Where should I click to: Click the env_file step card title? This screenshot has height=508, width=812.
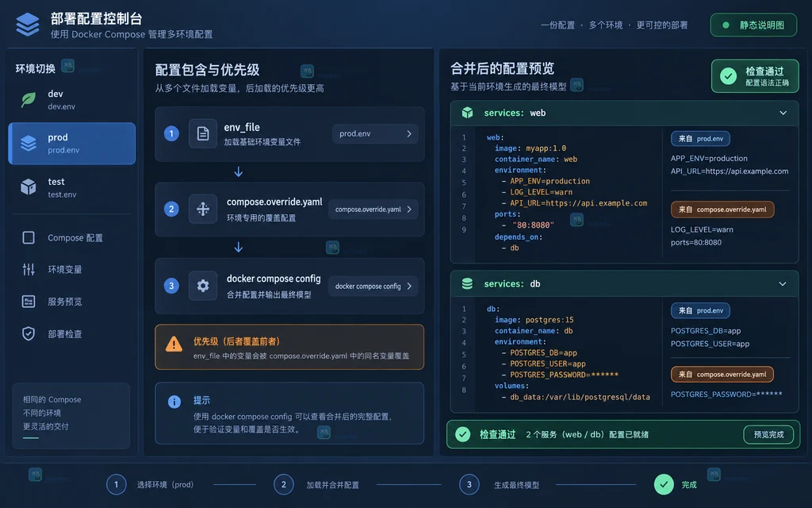coord(242,127)
